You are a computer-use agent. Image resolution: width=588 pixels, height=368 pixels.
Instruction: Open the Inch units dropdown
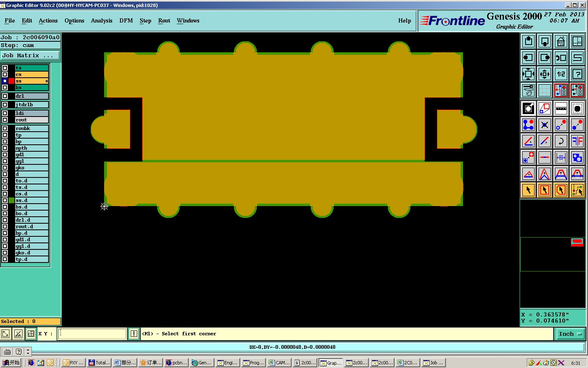pyautogui.click(x=570, y=334)
